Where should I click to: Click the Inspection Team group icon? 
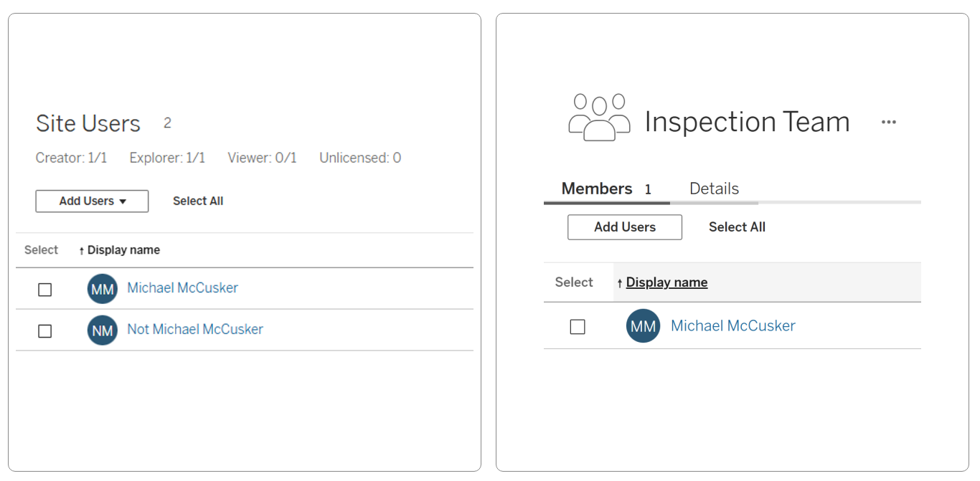tap(599, 117)
